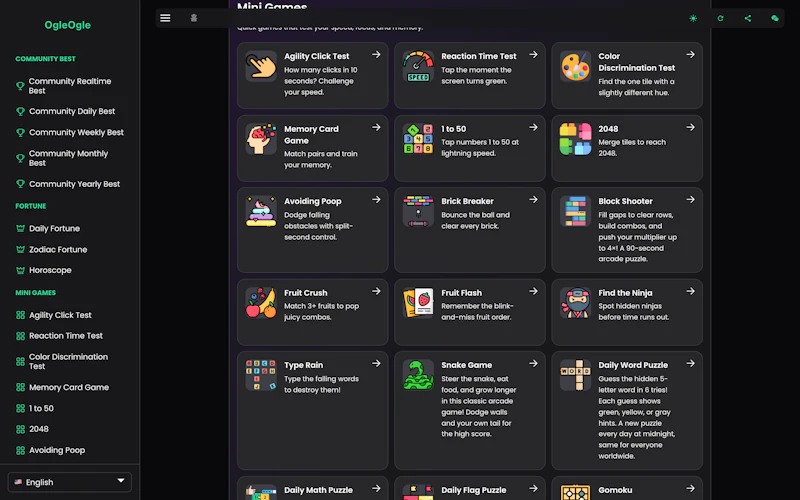Screen dimensions: 800x500
Task: Open the Fruit Crush card title
Action: pos(306,293)
